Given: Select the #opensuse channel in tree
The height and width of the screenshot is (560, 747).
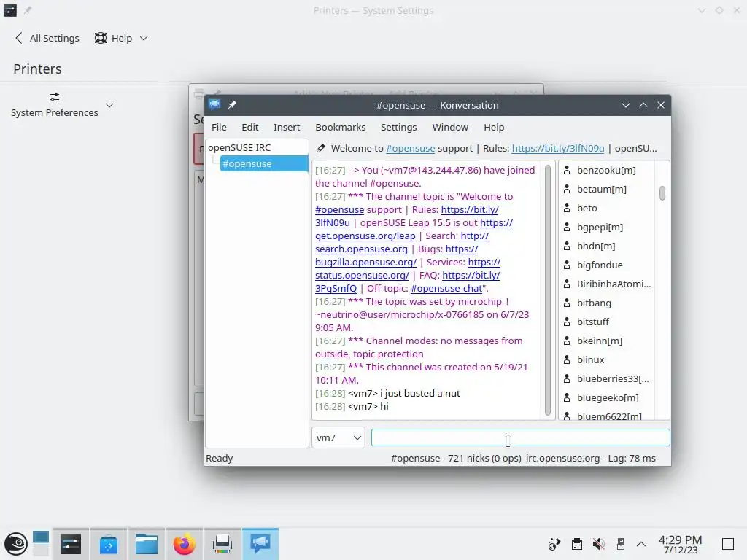Looking at the screenshot, I should [x=264, y=164].
